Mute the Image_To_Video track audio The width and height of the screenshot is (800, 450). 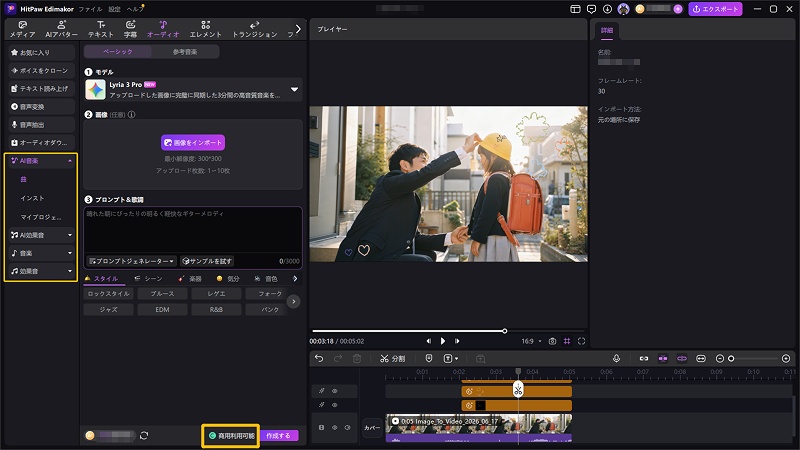tap(348, 428)
